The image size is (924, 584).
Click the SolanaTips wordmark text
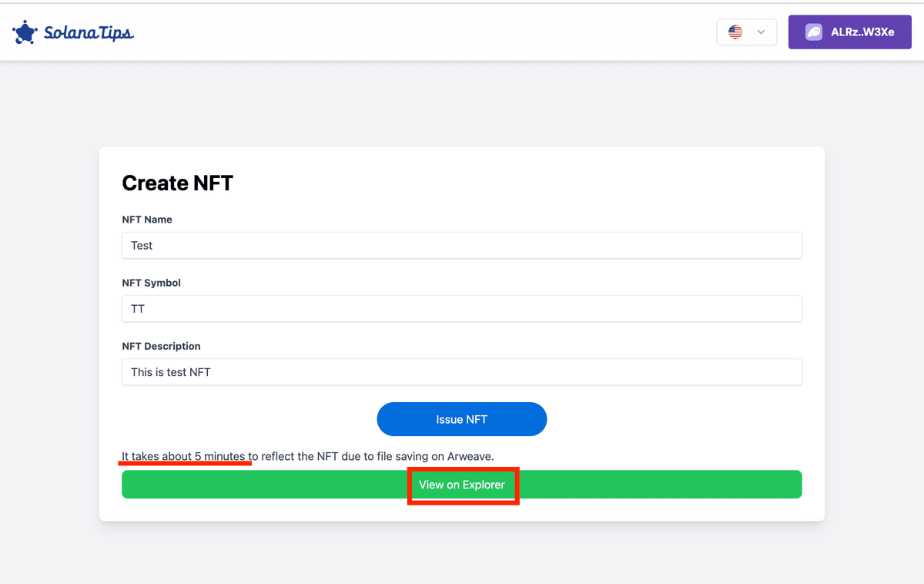pos(89,33)
